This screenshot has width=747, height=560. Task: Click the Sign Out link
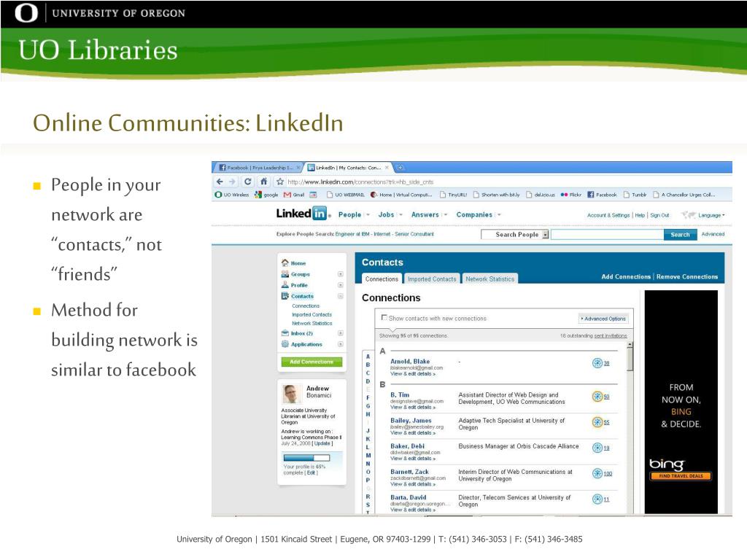tap(659, 215)
